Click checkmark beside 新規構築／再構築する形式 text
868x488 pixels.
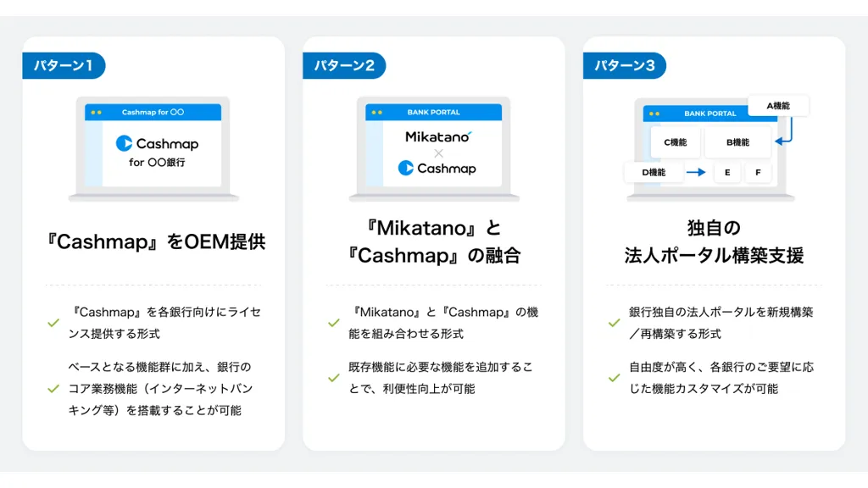coord(614,323)
